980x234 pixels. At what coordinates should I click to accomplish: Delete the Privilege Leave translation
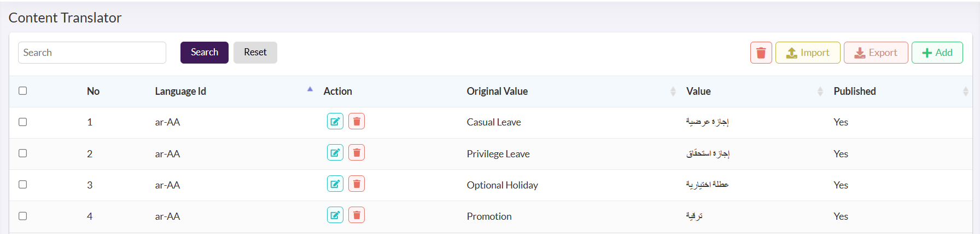pos(357,152)
